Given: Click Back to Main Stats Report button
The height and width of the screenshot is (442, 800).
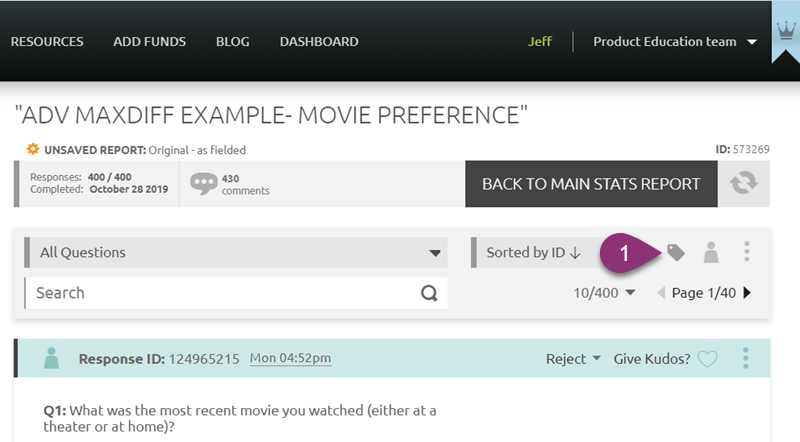Looking at the screenshot, I should [591, 184].
